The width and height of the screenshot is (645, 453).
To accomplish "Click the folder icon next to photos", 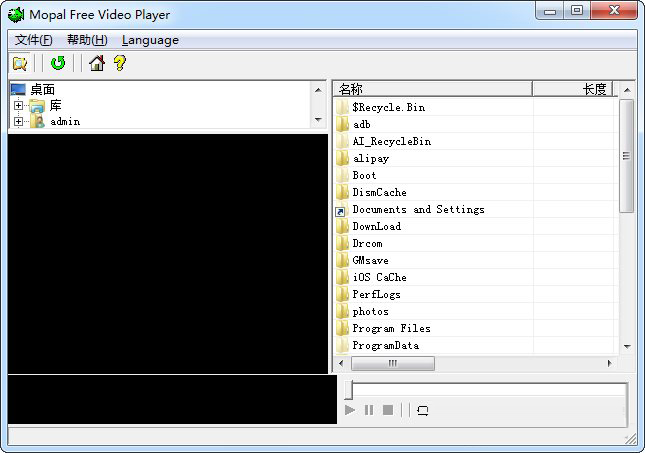I will [x=342, y=311].
